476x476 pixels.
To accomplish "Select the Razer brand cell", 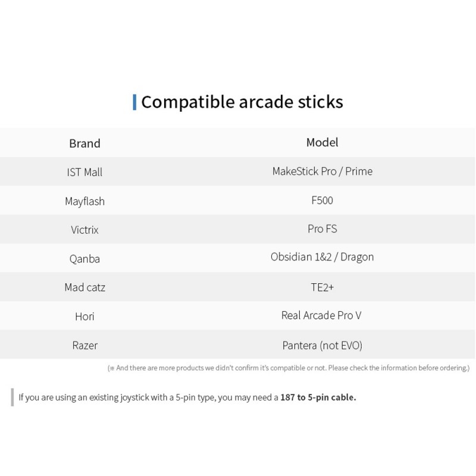I will tap(84, 345).
